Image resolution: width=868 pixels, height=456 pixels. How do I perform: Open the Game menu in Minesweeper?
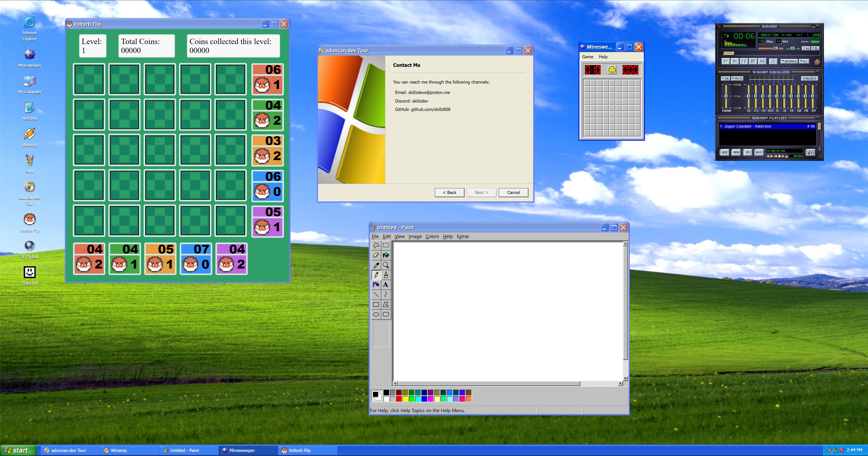pyautogui.click(x=588, y=57)
